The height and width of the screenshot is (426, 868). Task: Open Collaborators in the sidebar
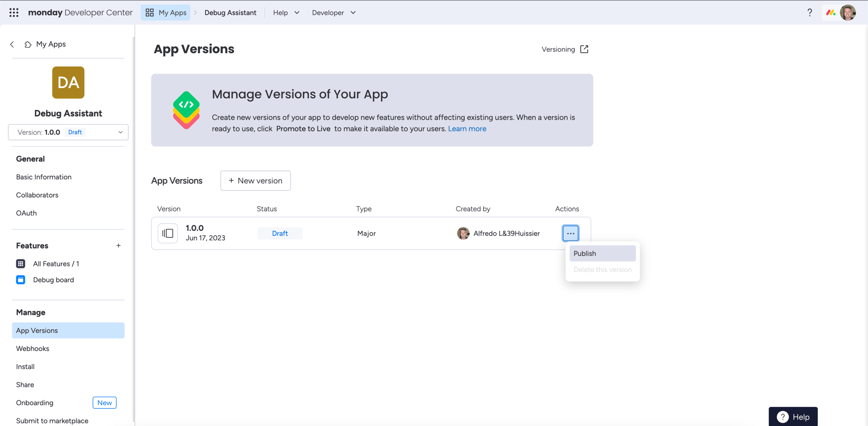(x=37, y=195)
